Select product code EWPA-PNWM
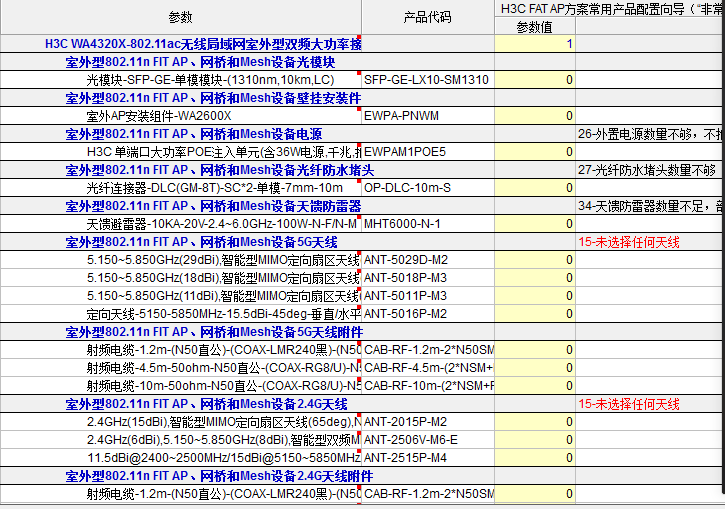 tap(401, 116)
